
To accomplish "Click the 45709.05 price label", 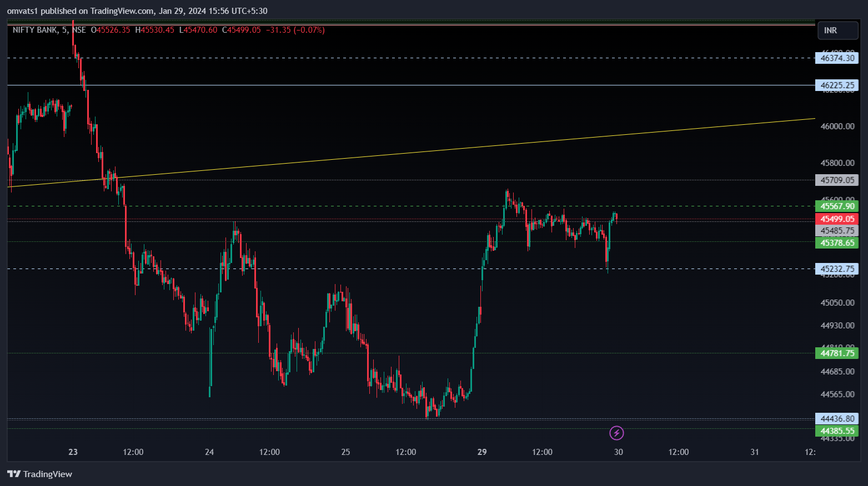I will click(836, 180).
